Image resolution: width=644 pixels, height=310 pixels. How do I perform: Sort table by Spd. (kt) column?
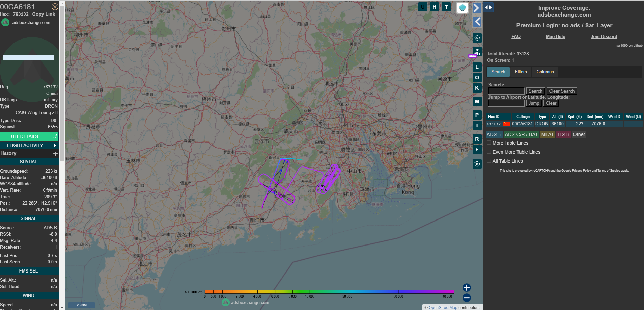coord(575,117)
